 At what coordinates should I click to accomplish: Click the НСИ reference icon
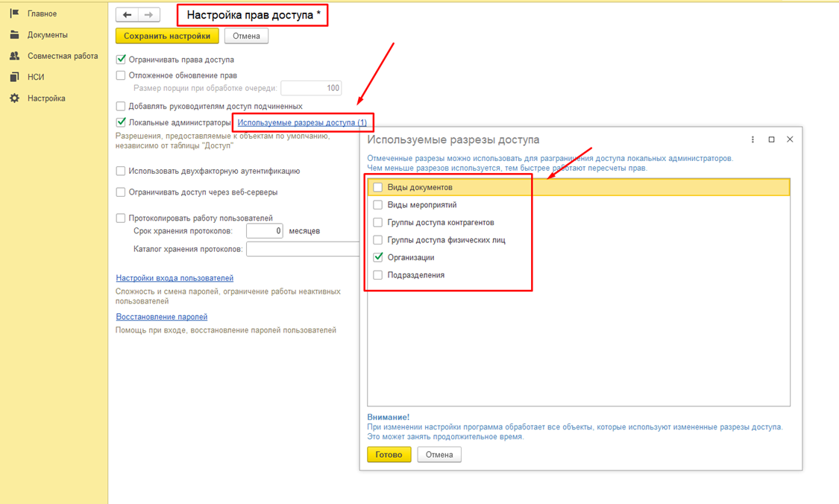coord(14,77)
